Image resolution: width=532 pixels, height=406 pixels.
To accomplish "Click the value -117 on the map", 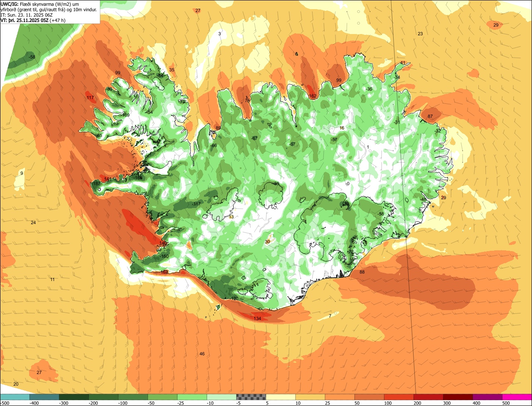I will tap(196, 204).
